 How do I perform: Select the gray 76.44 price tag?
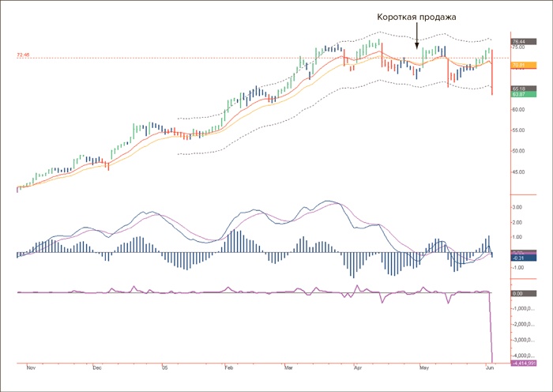[x=519, y=41]
